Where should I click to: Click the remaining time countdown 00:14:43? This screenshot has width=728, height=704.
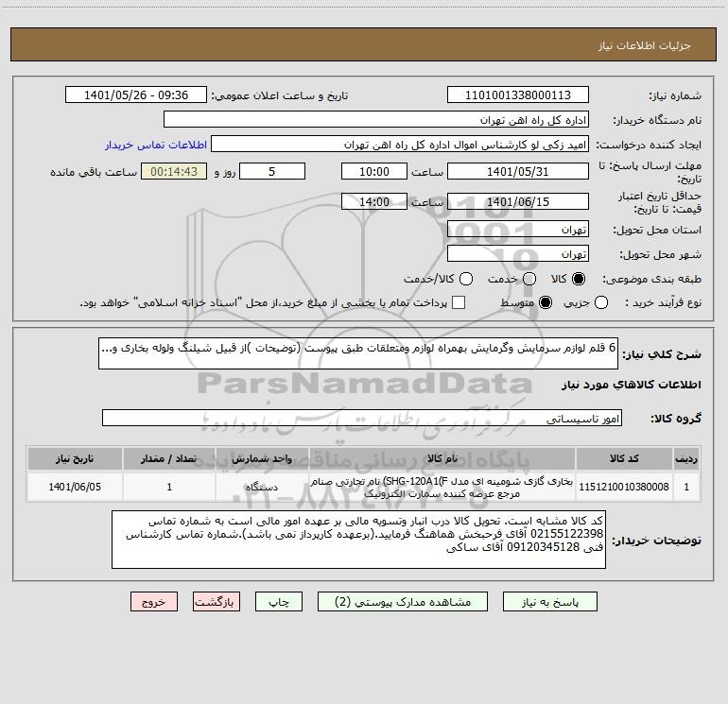click(174, 171)
